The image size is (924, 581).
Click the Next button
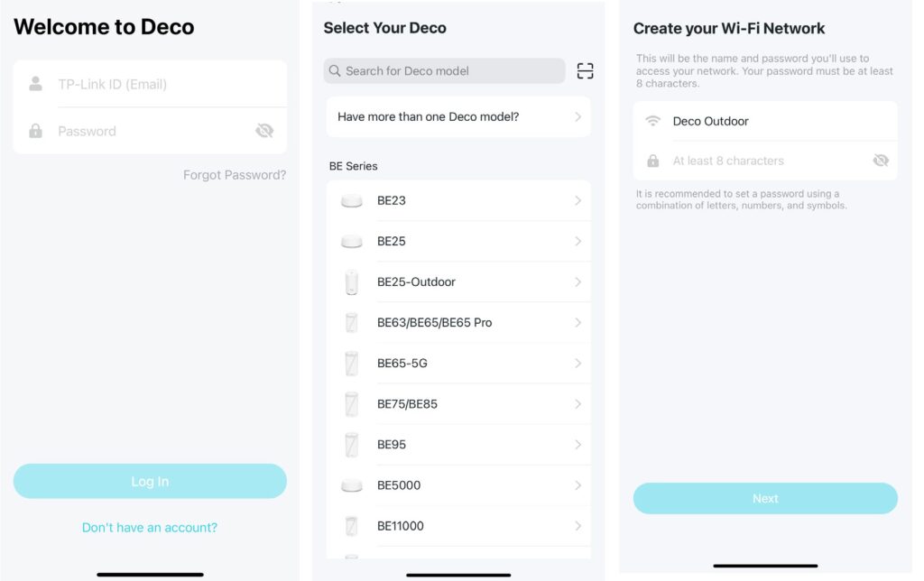point(765,499)
